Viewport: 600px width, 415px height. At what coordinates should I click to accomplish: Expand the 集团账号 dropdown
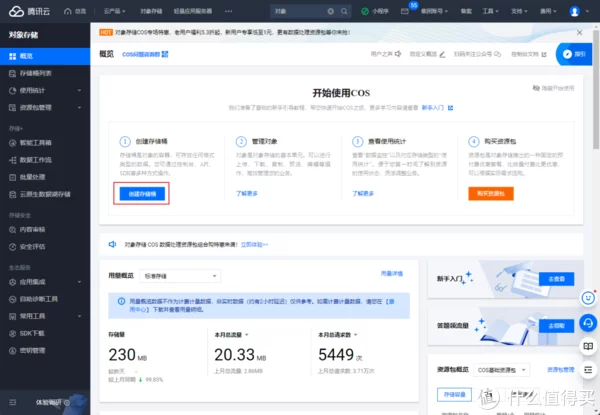(434, 11)
